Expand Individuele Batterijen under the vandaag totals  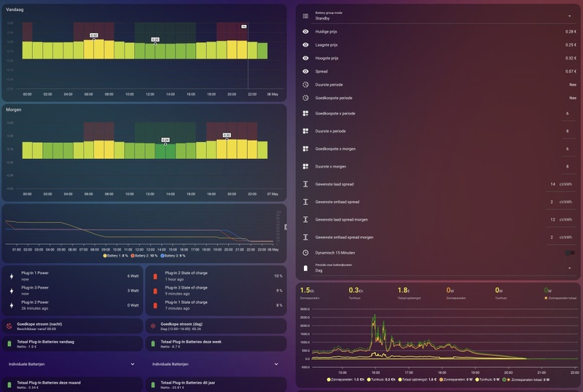click(x=72, y=364)
